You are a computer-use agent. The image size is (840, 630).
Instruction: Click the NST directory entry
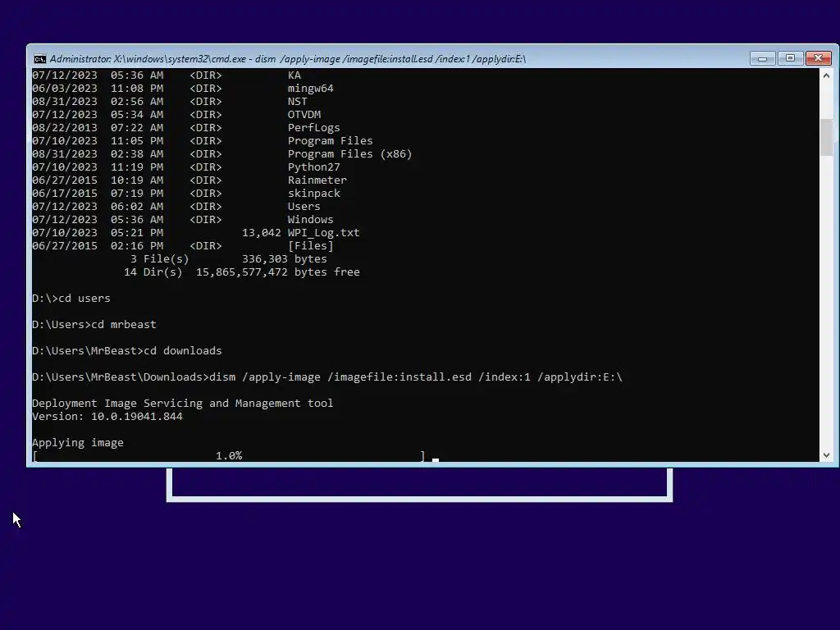297,101
